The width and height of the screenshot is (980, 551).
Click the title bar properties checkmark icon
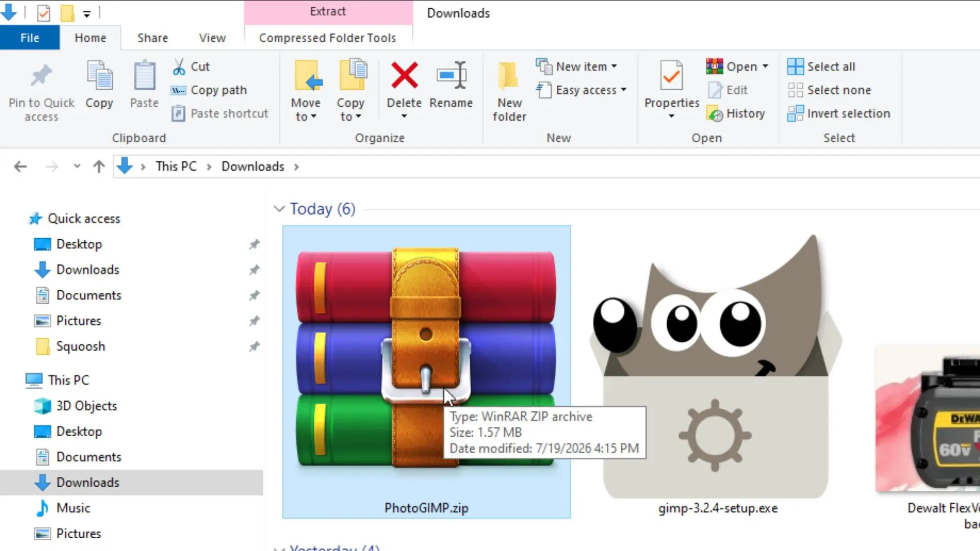click(44, 13)
